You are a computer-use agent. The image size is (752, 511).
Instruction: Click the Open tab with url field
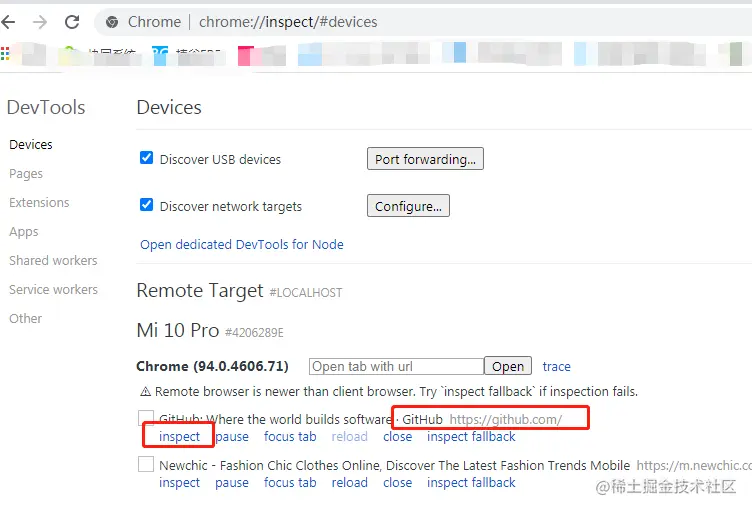click(396, 367)
